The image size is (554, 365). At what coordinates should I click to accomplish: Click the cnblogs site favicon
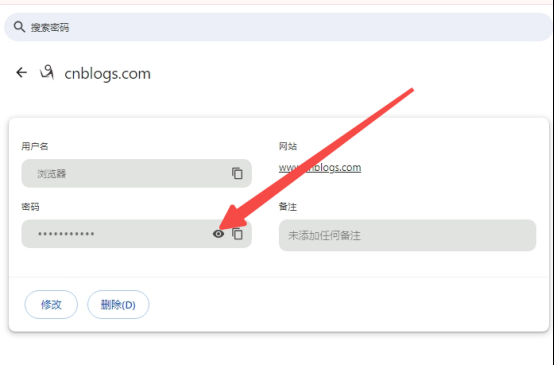coord(47,72)
